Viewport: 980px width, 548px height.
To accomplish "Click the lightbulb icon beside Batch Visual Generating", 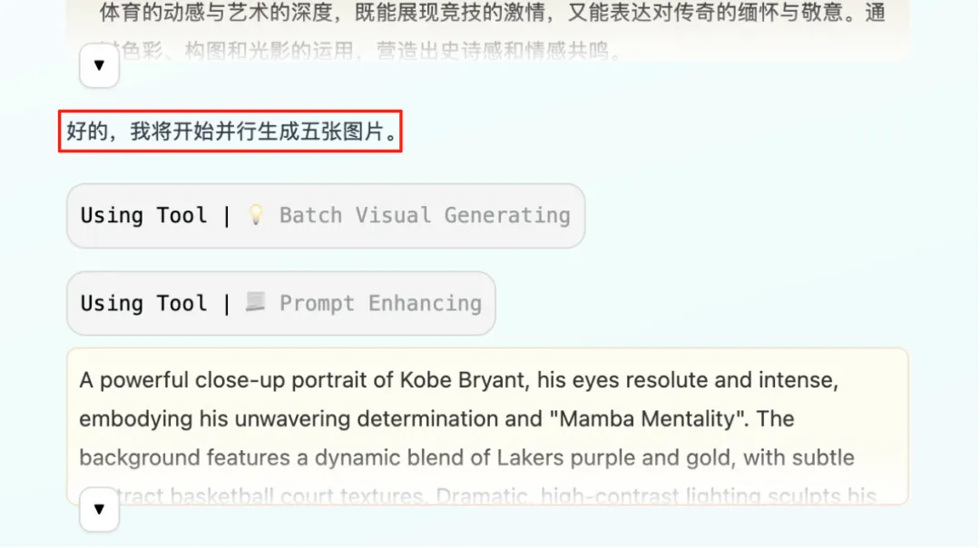I will [x=257, y=216].
